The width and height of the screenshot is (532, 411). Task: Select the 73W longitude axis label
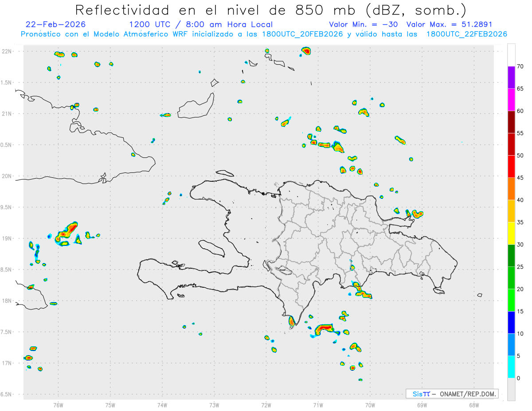click(214, 405)
